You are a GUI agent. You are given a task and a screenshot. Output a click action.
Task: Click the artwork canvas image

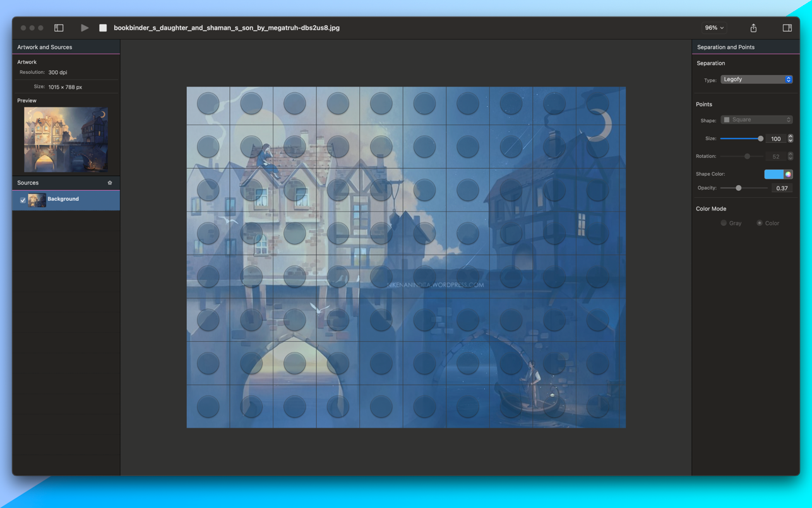pos(406,257)
